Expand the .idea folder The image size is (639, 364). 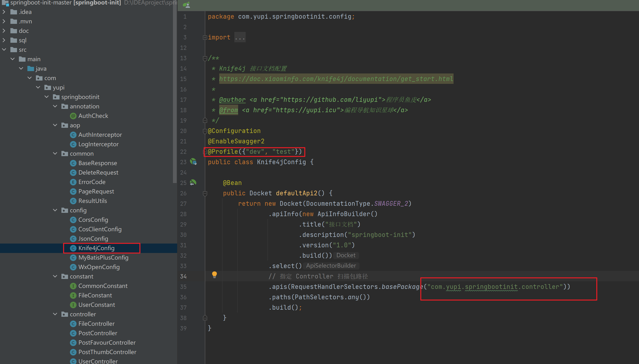(x=4, y=12)
